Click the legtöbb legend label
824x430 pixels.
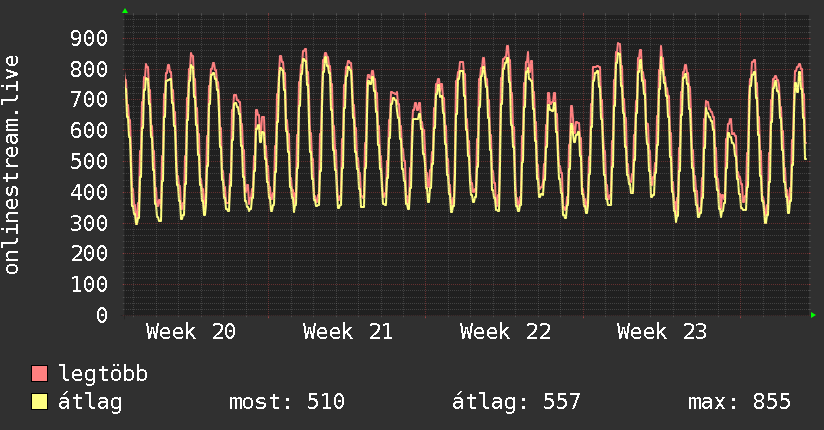coord(103,374)
